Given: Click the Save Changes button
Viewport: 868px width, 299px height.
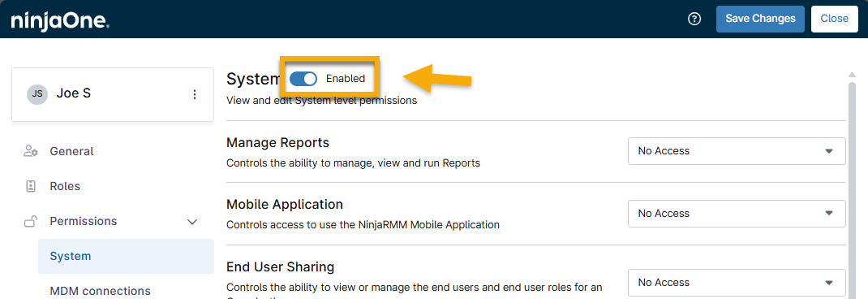Looking at the screenshot, I should coord(761,19).
